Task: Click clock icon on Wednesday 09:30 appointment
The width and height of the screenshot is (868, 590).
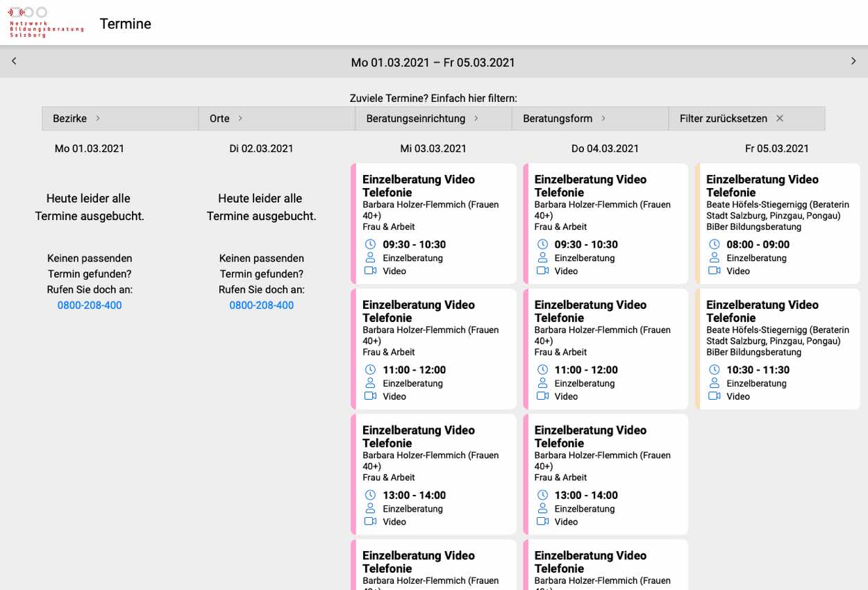Action: point(370,244)
